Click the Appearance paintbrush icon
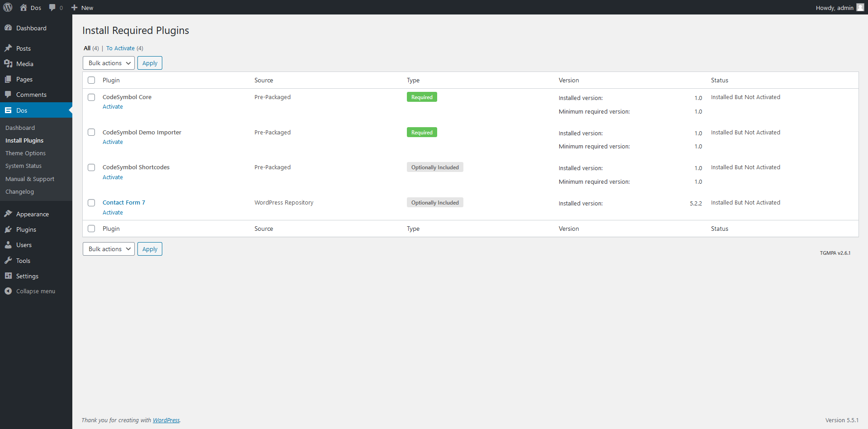868x429 pixels. click(8, 214)
